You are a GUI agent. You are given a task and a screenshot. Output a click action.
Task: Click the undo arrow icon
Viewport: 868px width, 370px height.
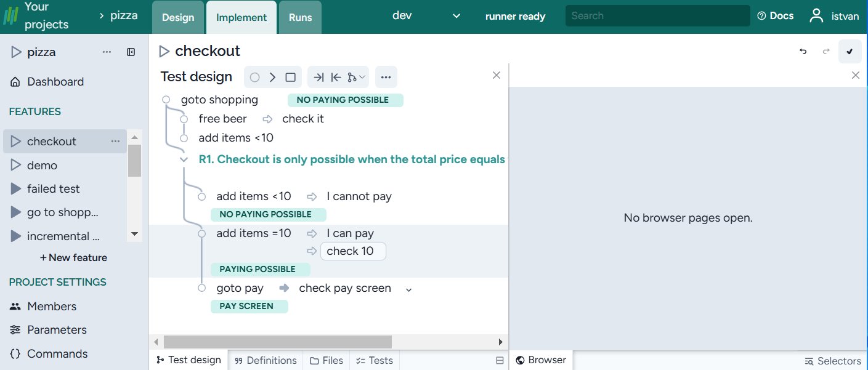click(803, 52)
